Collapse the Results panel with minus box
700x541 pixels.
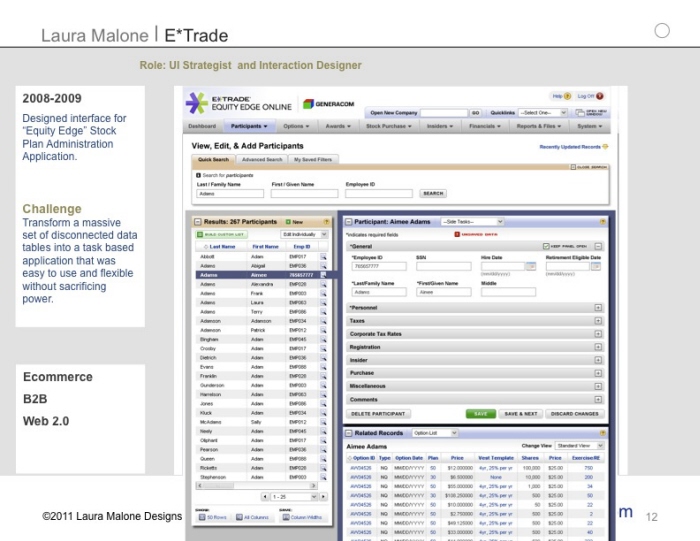coord(198,221)
